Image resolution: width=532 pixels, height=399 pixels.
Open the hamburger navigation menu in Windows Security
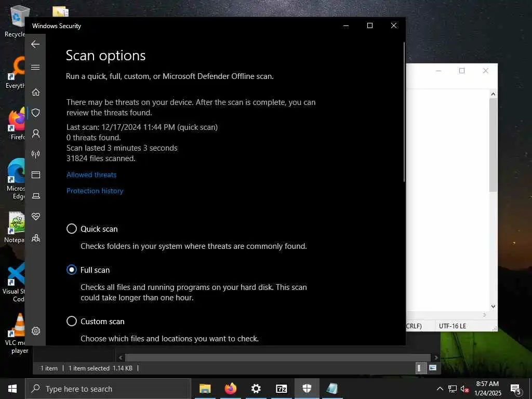[x=35, y=67]
